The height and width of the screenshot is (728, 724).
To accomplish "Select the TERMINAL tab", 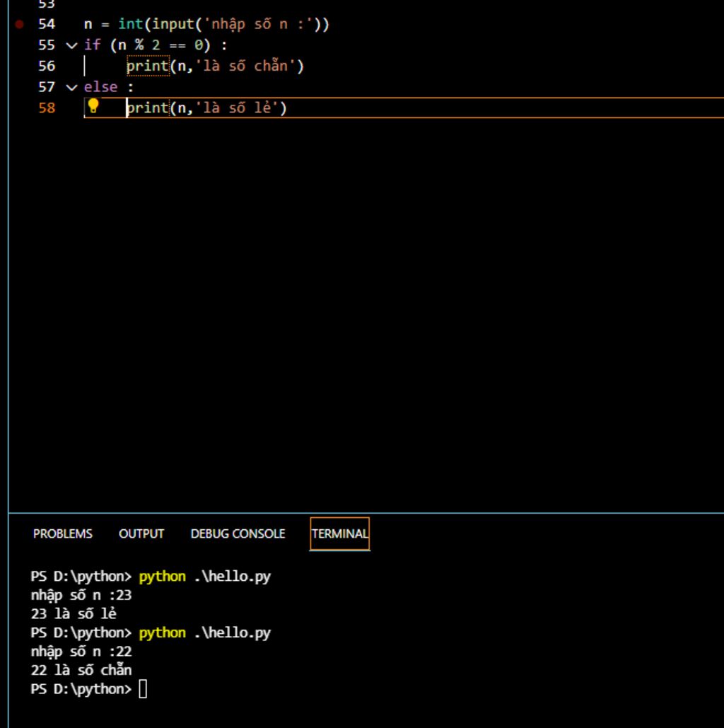I will [x=339, y=534].
